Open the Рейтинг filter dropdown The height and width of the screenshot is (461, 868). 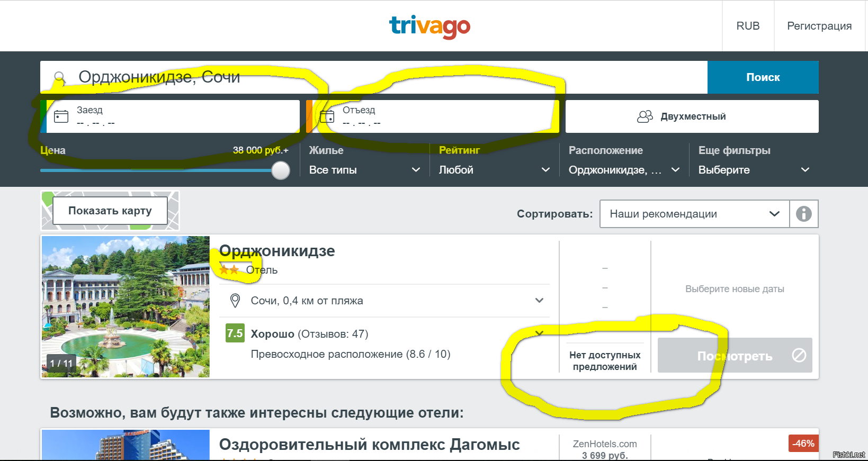[x=494, y=170]
